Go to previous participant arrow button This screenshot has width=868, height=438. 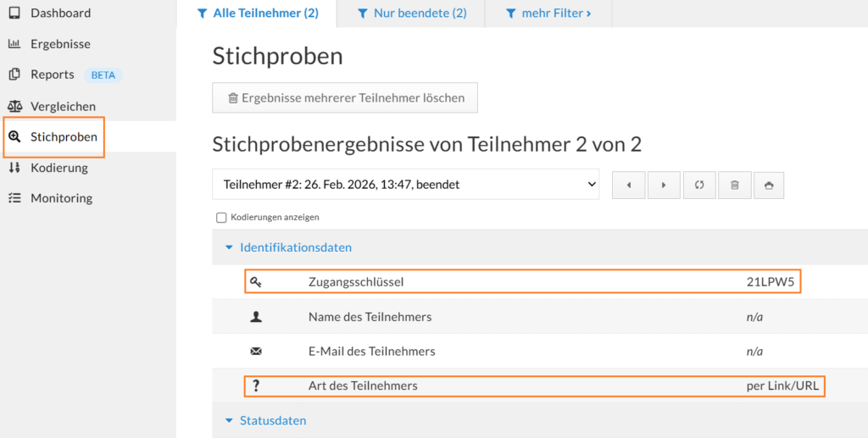[x=628, y=185]
